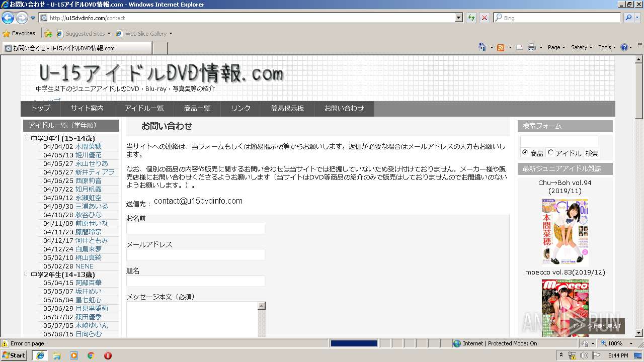Open リンク navigation item
The image size is (644, 362).
point(240,109)
